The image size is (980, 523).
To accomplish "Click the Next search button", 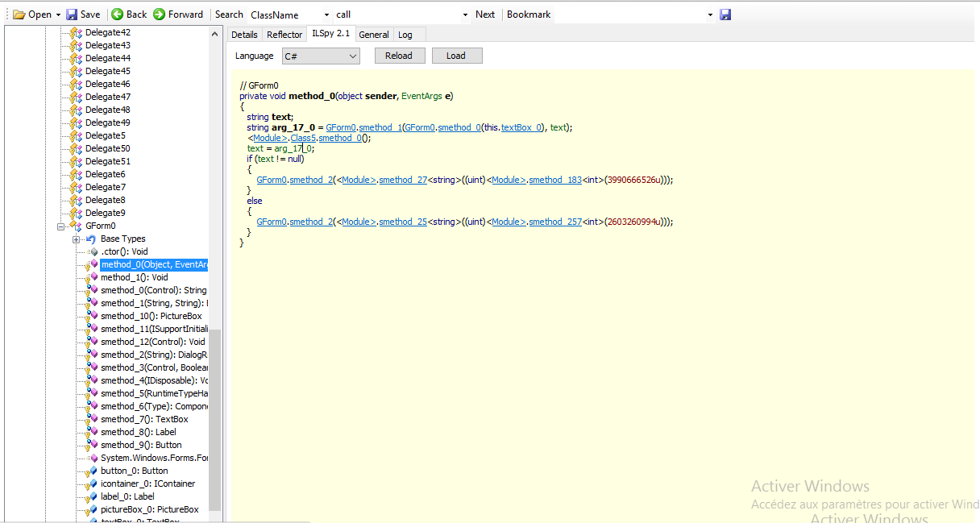I will (x=485, y=15).
